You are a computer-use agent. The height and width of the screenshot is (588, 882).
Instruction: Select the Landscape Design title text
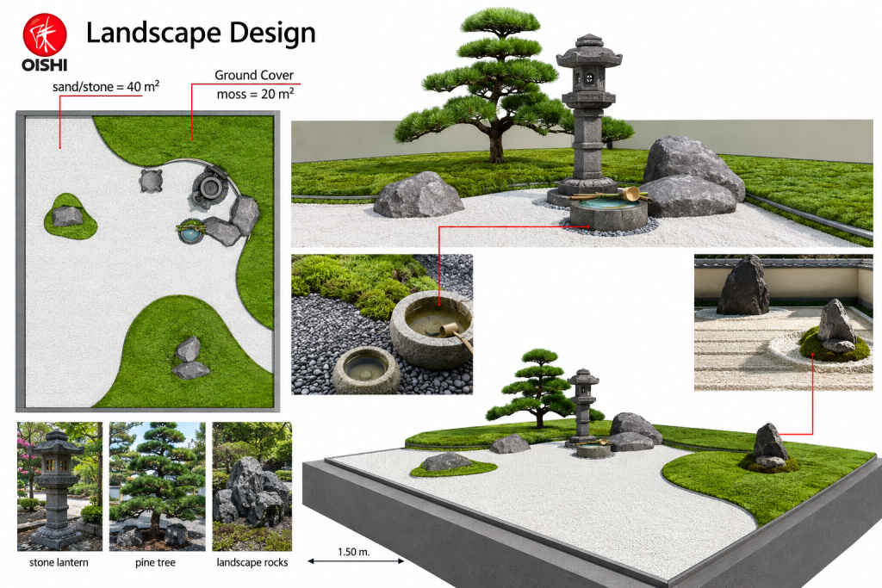200,34
